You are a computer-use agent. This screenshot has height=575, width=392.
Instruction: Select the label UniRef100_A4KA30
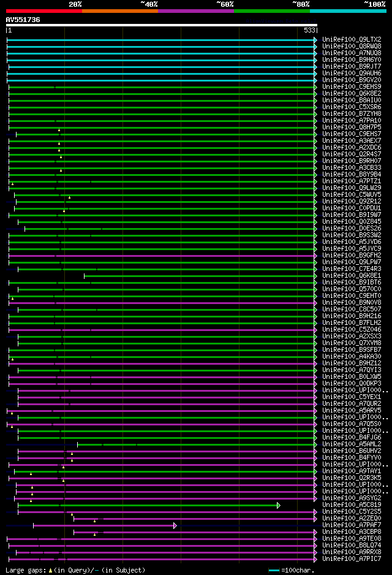point(352,356)
